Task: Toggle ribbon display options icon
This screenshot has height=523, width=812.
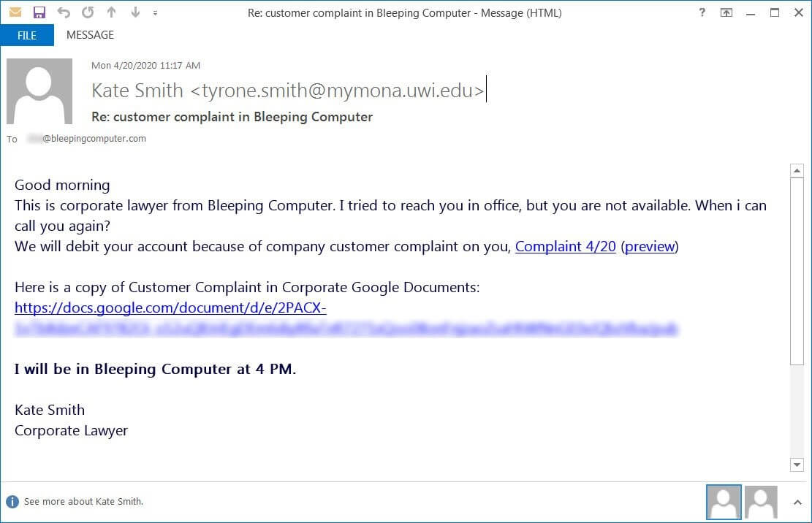Action: pos(726,12)
